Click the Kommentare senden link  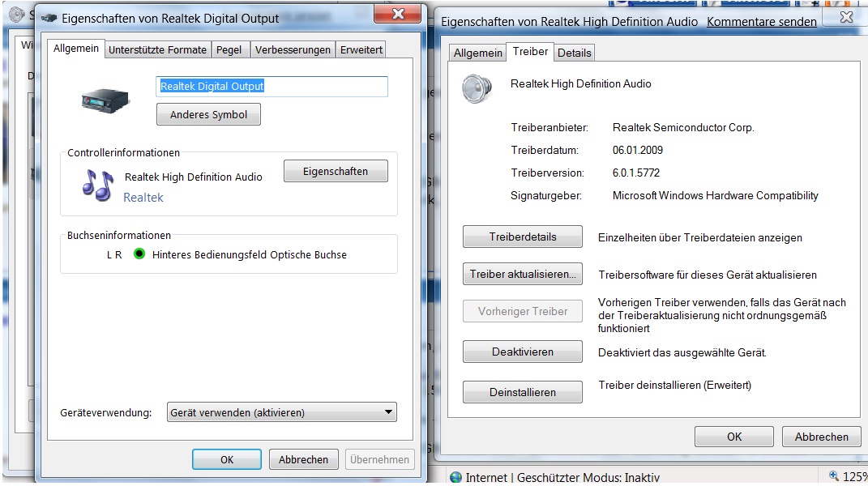tap(761, 22)
